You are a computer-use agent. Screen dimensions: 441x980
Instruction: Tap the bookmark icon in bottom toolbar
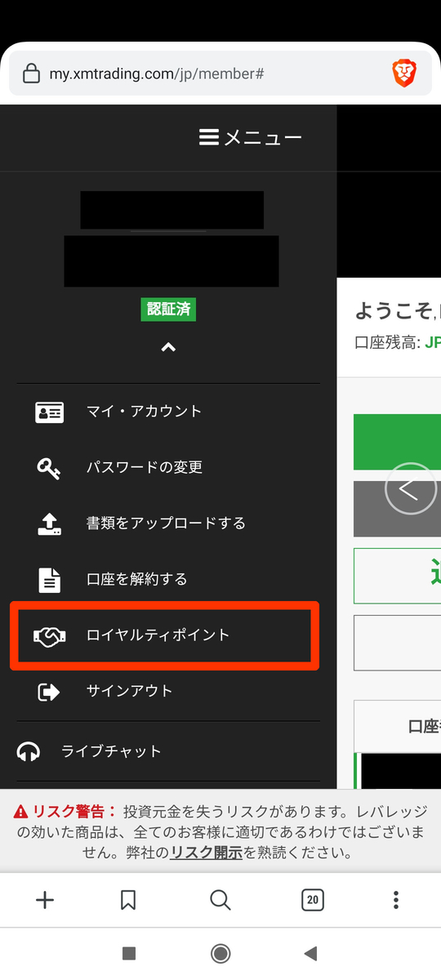coord(128,900)
